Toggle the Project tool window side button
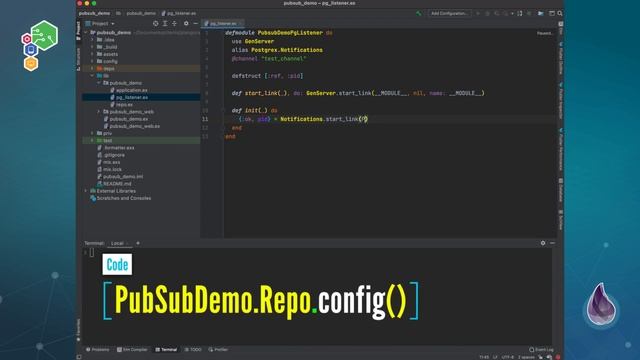Image resolution: width=640 pixels, height=360 pixels. 78,31
